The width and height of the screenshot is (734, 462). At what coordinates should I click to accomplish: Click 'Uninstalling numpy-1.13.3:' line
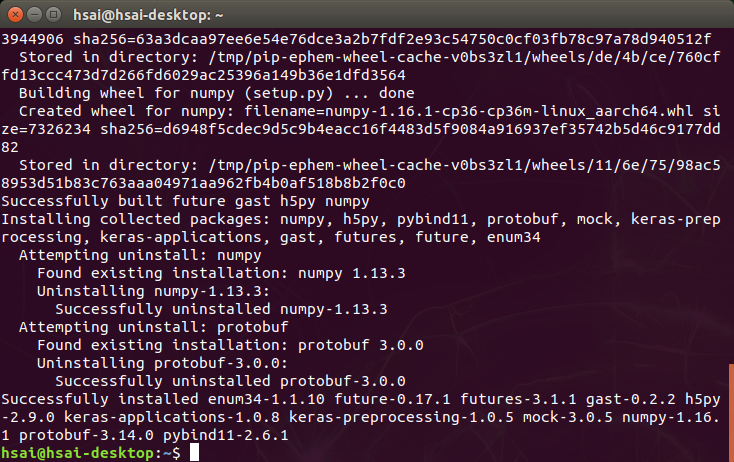(x=154, y=291)
